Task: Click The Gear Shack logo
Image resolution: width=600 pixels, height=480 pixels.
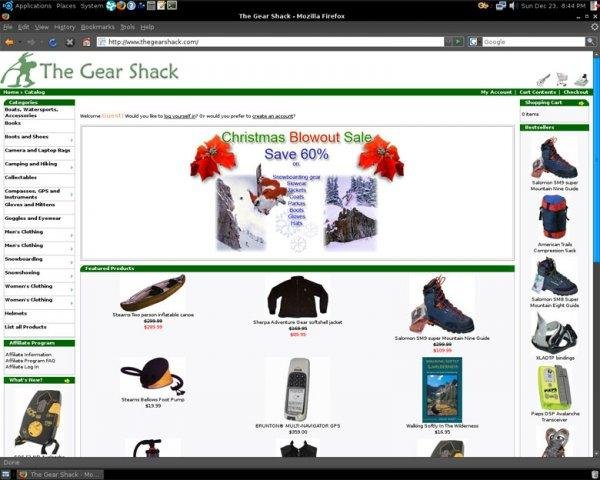Action: (x=90, y=70)
